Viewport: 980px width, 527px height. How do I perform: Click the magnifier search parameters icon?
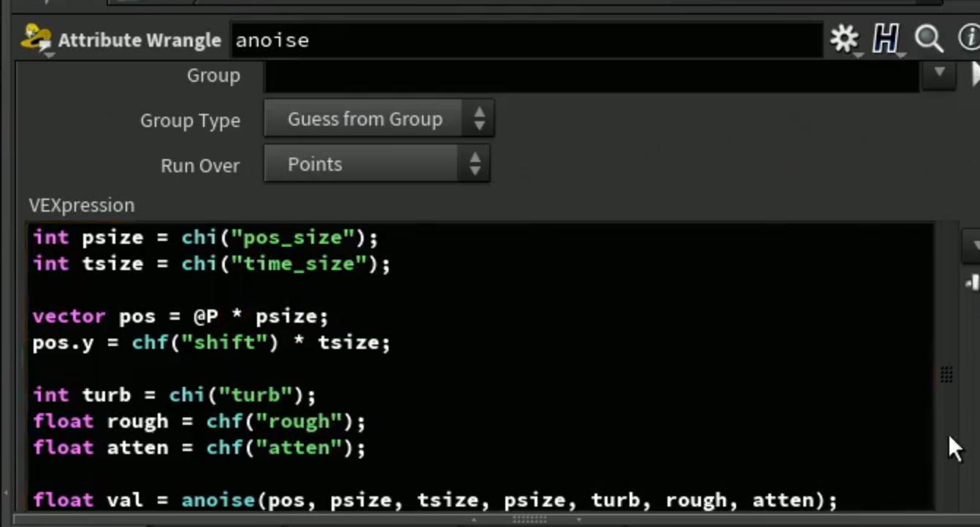point(929,39)
